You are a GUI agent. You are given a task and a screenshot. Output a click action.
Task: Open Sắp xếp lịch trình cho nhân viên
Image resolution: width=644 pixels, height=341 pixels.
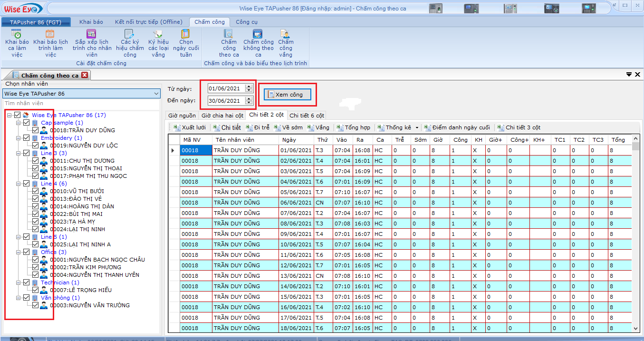(x=92, y=34)
